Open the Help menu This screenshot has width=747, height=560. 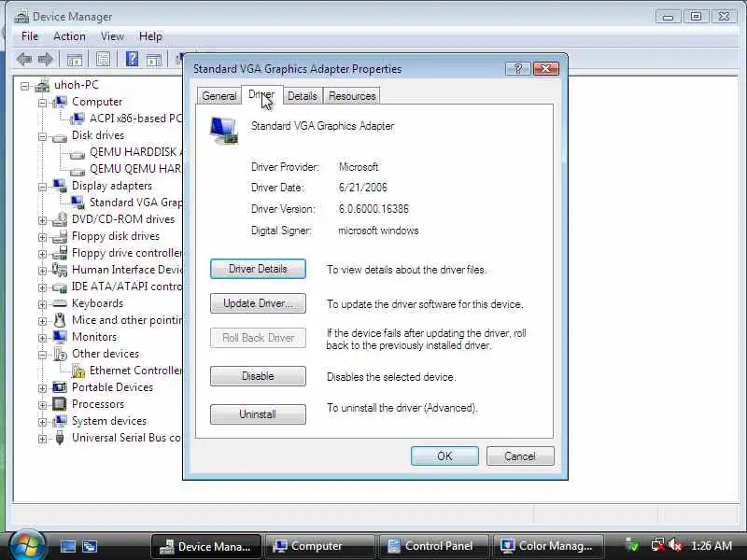(150, 36)
